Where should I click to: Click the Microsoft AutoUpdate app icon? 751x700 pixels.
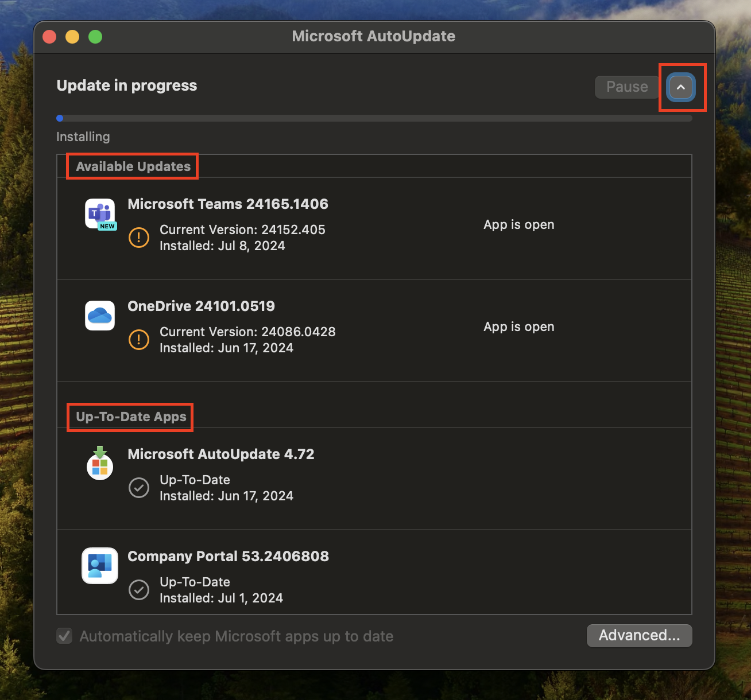pos(100,463)
